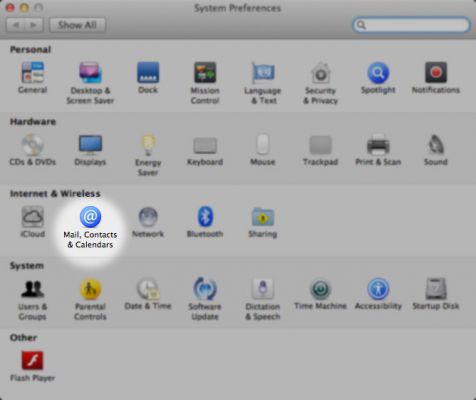This screenshot has height=400, width=476.
Task: Go back with the left arrow button
Action: click(x=15, y=25)
